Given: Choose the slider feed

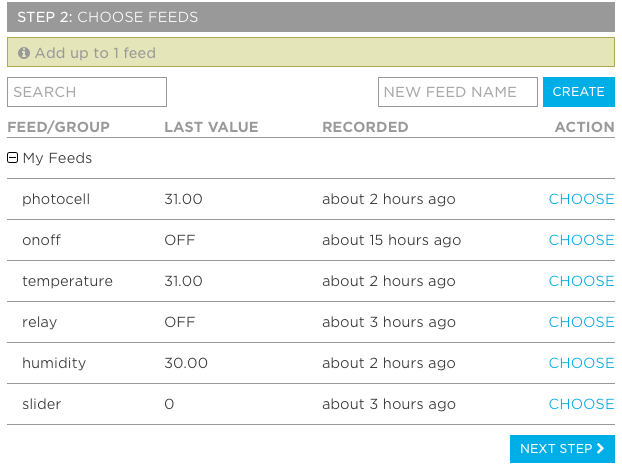Looking at the screenshot, I should click(582, 404).
